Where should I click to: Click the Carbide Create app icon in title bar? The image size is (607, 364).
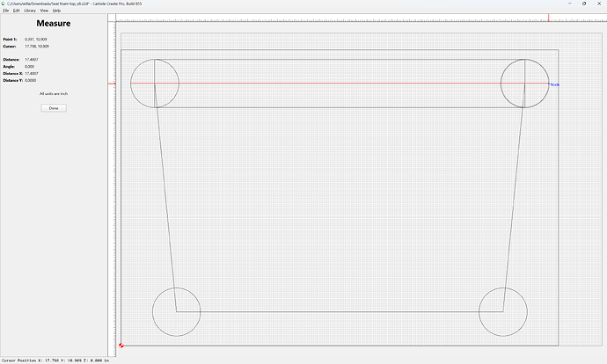(x=4, y=4)
